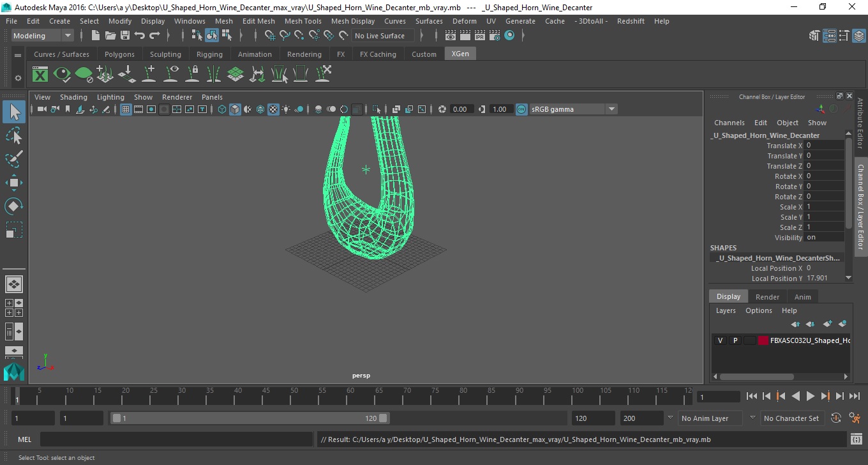Open the File menu
The image size is (868, 465).
pyautogui.click(x=11, y=21)
